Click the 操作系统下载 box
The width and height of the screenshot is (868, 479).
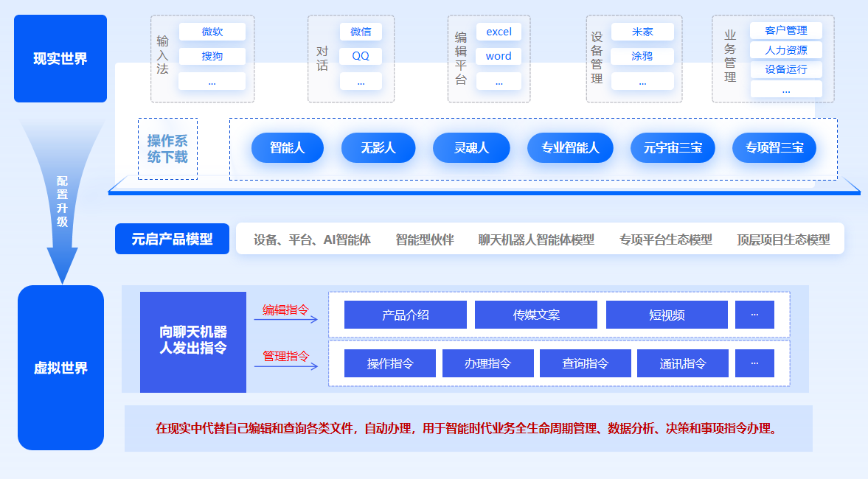(x=167, y=149)
